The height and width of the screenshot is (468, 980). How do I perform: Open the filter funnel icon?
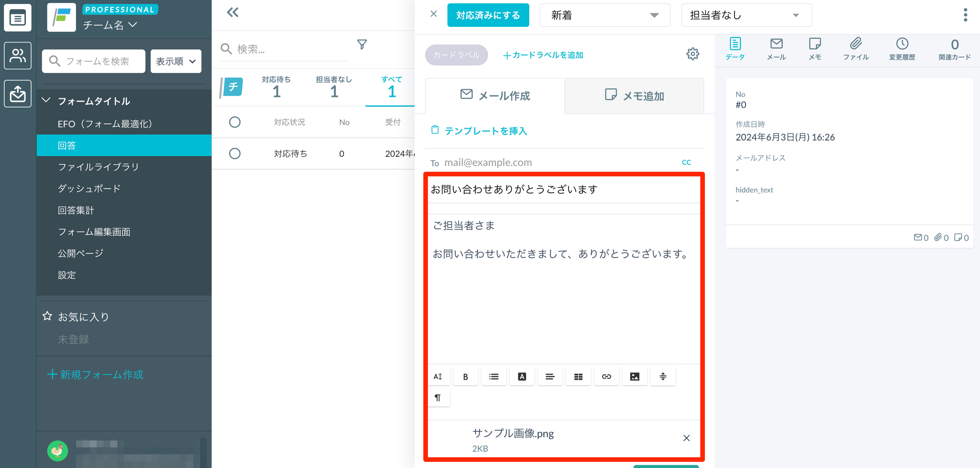click(x=362, y=44)
